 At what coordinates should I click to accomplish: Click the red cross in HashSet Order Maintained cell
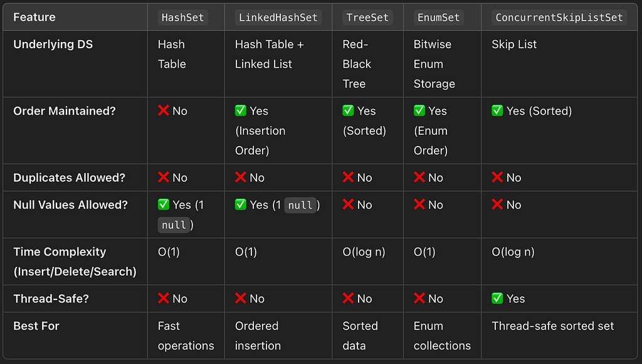pyautogui.click(x=164, y=110)
